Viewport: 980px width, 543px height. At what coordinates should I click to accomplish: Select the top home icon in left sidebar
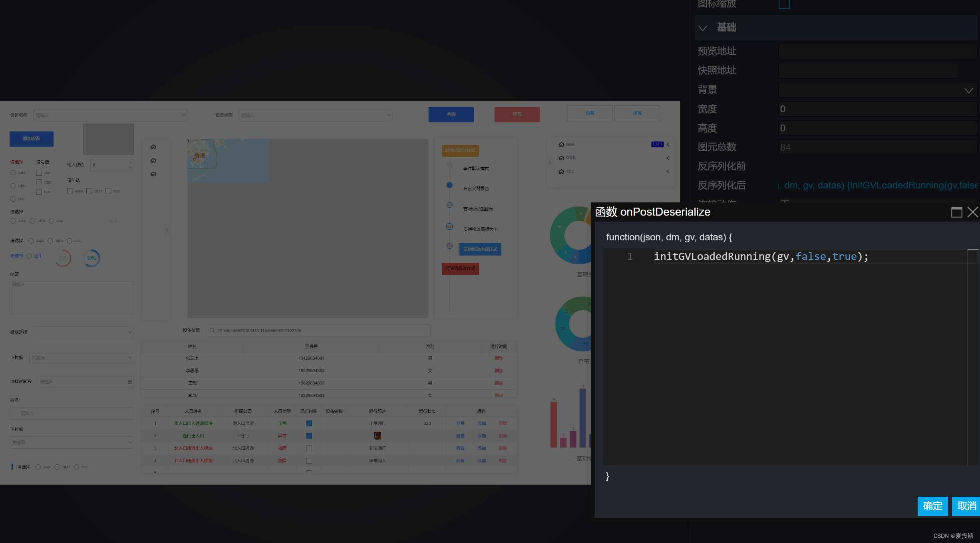click(153, 147)
